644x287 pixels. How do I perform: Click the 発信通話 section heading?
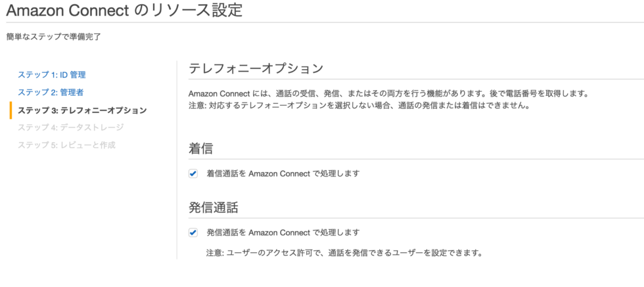pos(213,207)
